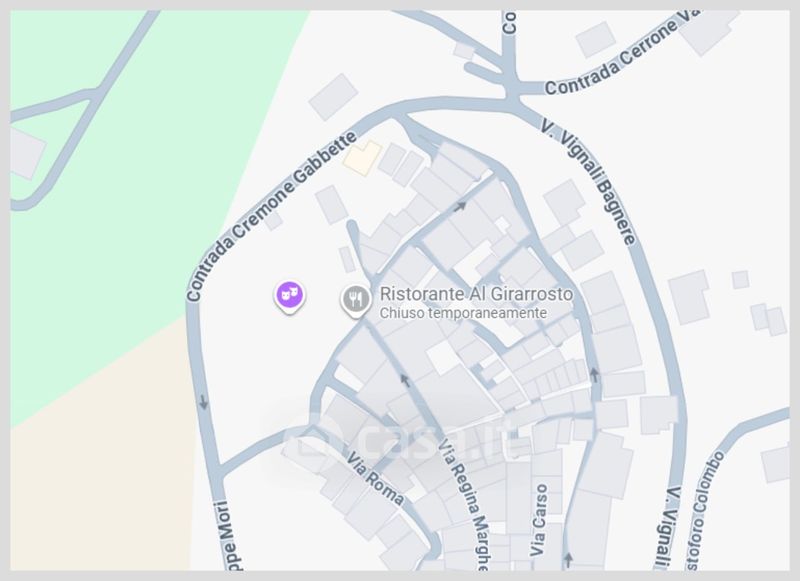Select the Contrada Cremone Gabbette street label
Screen dimensions: 800x581
click(x=271, y=216)
